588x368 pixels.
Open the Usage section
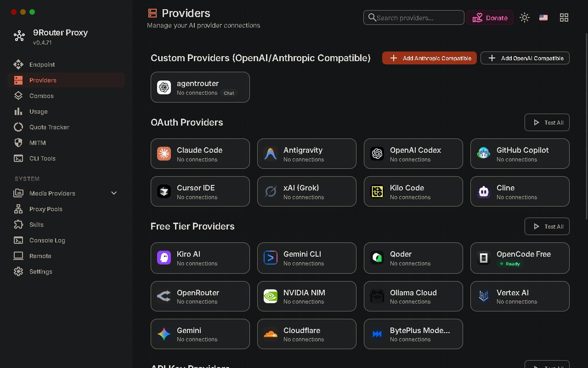click(x=66, y=111)
